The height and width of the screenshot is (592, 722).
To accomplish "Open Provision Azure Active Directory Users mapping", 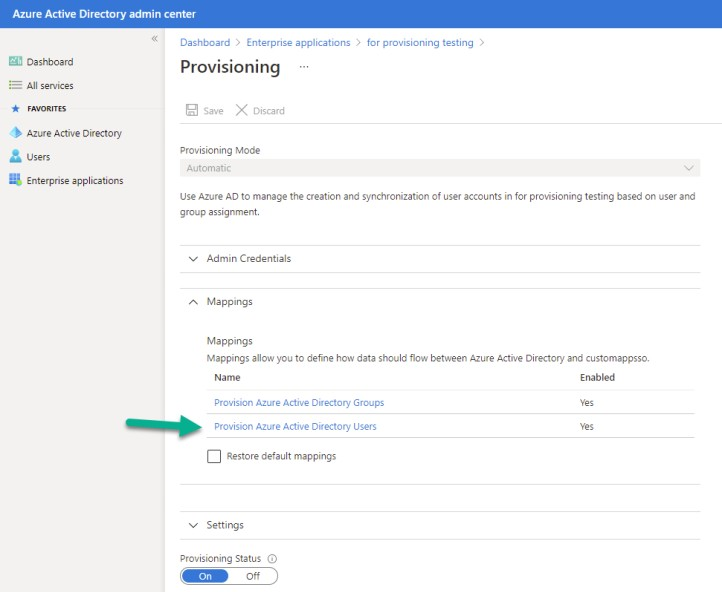I will click(x=295, y=426).
